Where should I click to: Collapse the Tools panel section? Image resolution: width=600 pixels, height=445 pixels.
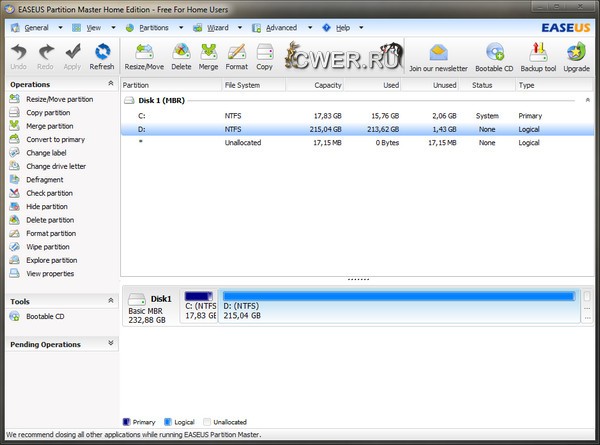pos(111,301)
